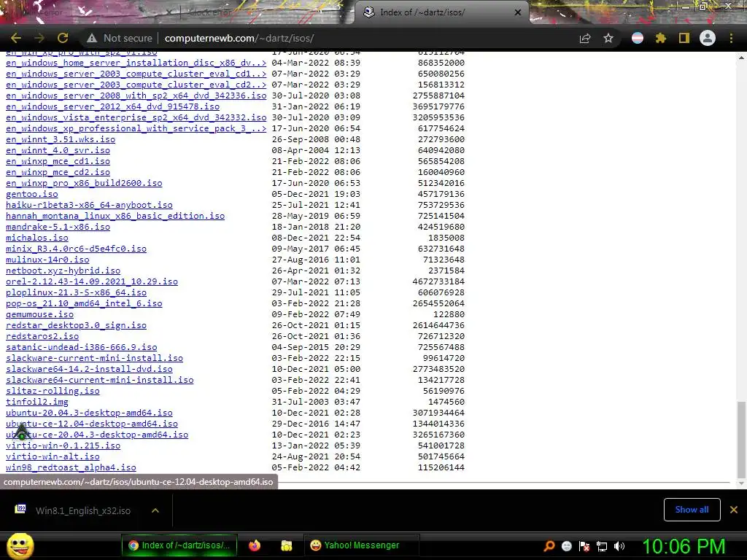
Task: Click the scrollbar up arrow
Action: point(741,58)
